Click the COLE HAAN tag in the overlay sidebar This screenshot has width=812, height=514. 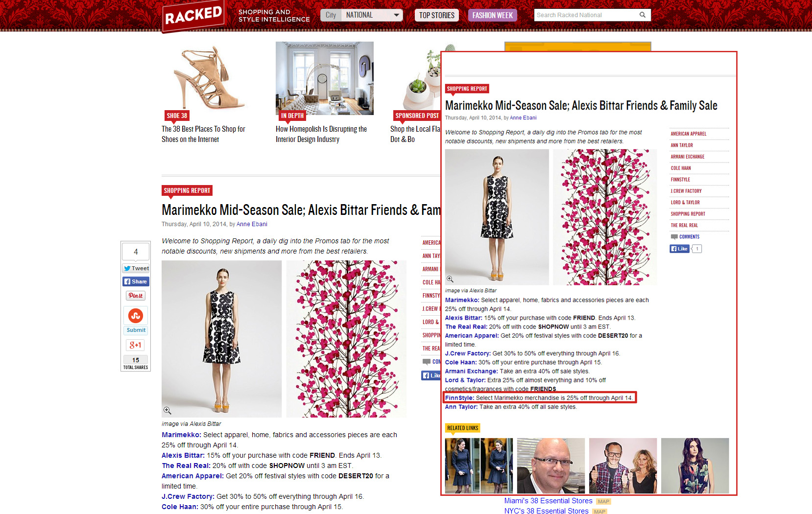click(x=681, y=168)
